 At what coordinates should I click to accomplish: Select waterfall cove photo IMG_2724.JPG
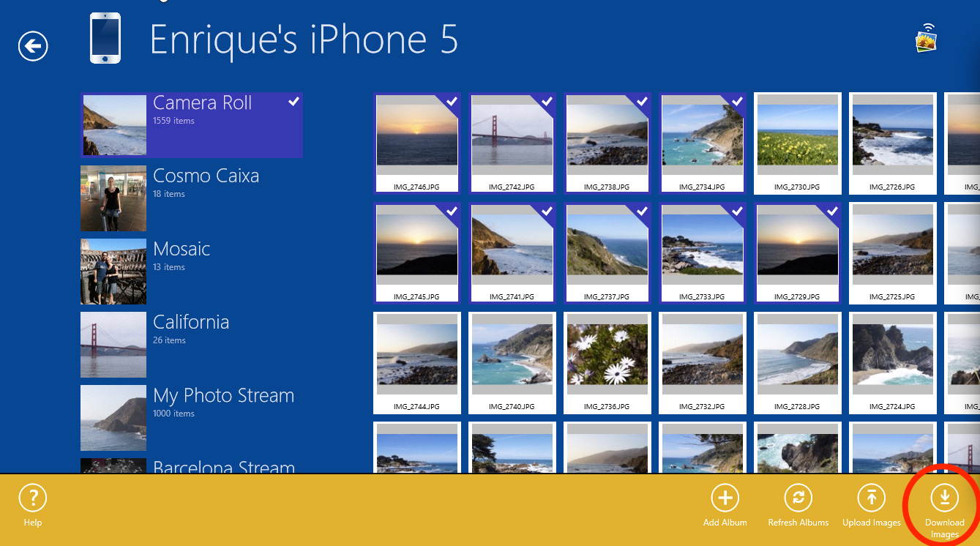coord(892,363)
